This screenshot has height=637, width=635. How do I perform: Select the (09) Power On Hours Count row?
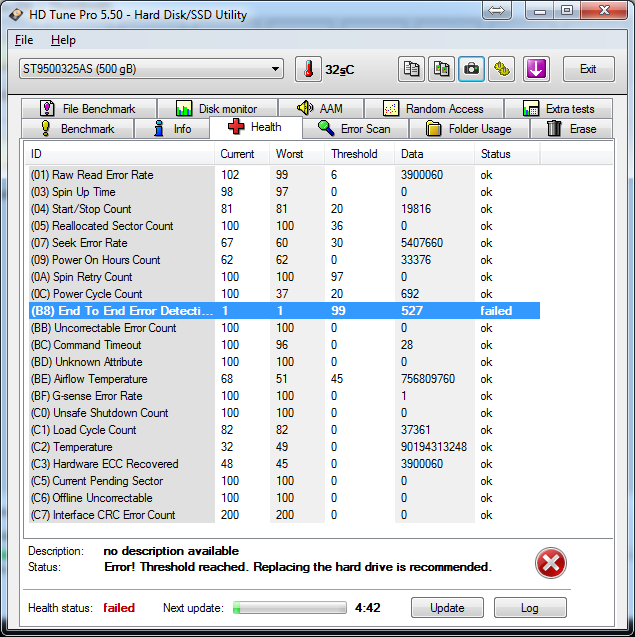tap(284, 260)
